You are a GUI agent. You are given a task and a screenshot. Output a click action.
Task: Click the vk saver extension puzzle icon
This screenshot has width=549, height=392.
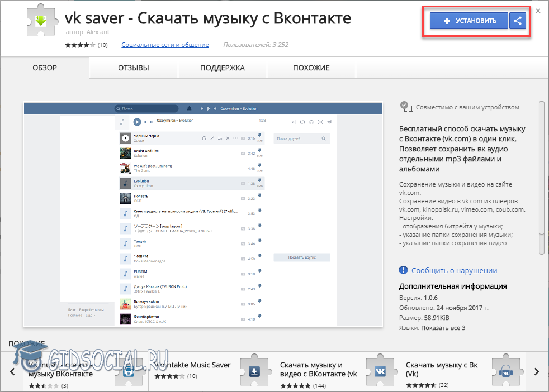[40, 22]
